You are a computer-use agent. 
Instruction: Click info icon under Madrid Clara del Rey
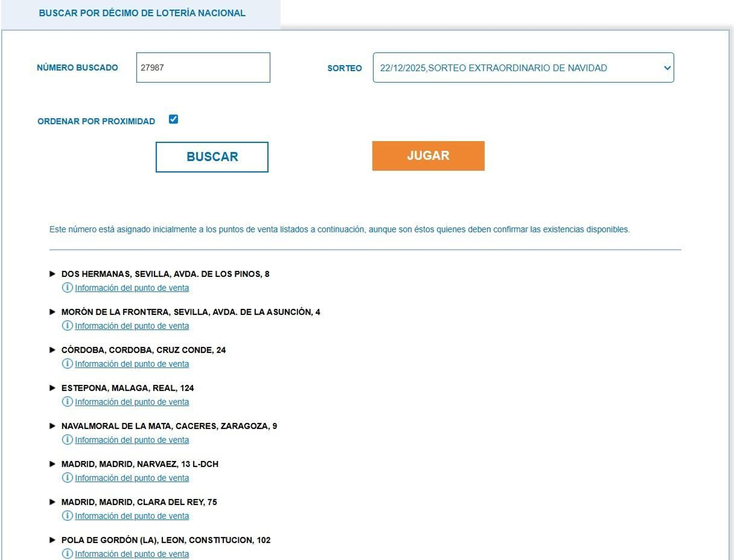coord(67,516)
